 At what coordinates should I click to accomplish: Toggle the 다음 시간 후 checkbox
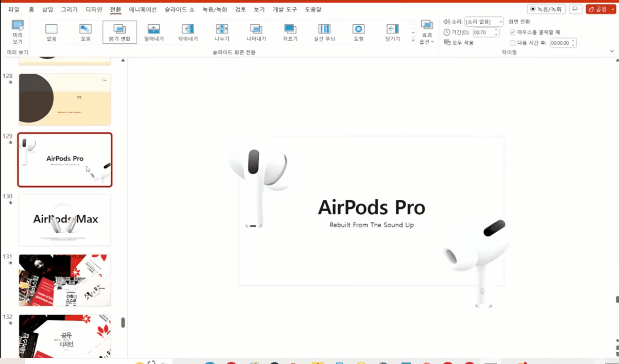pos(512,43)
